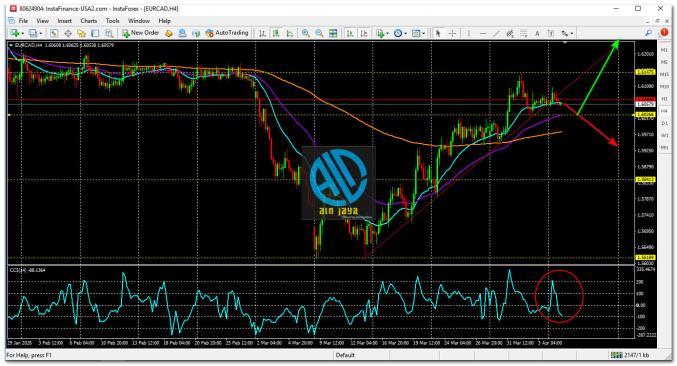The height and width of the screenshot is (366, 677).
Task: Click the new chart icon
Action: coord(15,33)
